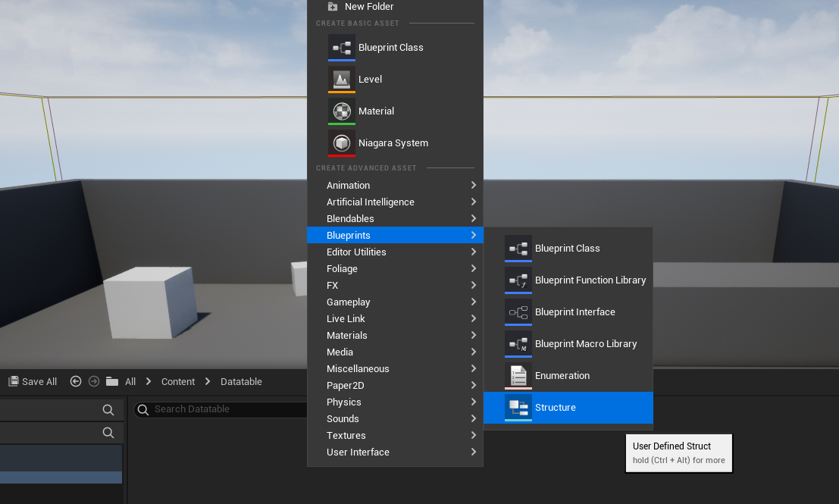This screenshot has height=504, width=839.
Task: Click the Save All button
Action: [32, 381]
